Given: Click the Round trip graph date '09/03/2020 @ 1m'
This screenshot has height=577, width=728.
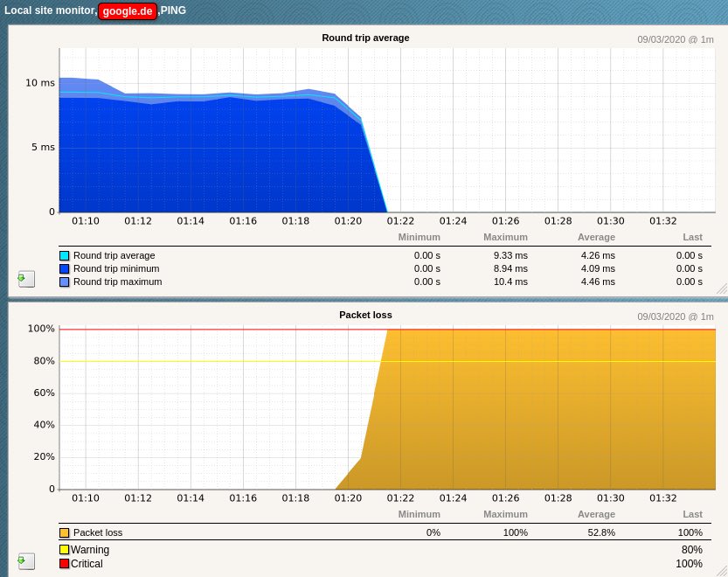Looking at the screenshot, I should [x=675, y=39].
